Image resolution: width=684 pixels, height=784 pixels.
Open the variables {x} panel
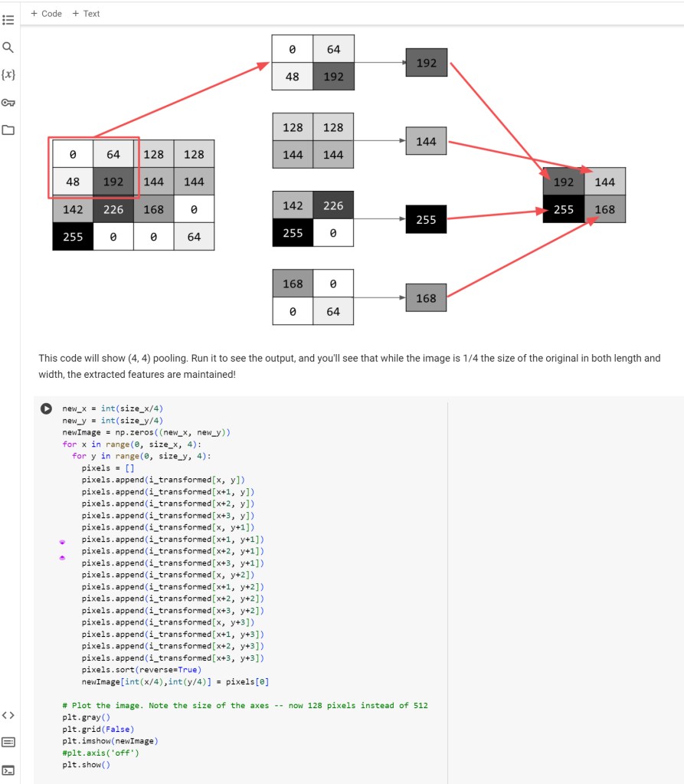[x=8, y=74]
